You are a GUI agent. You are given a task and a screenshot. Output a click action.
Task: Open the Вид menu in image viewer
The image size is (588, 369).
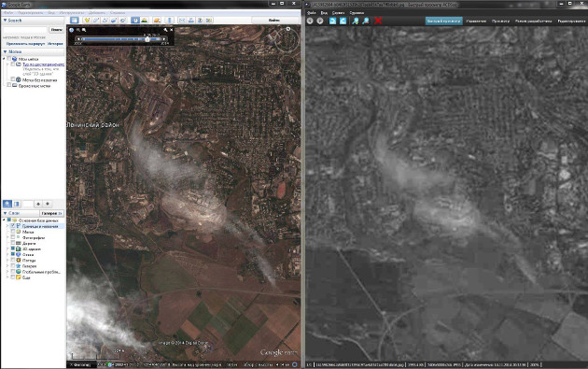click(x=324, y=13)
